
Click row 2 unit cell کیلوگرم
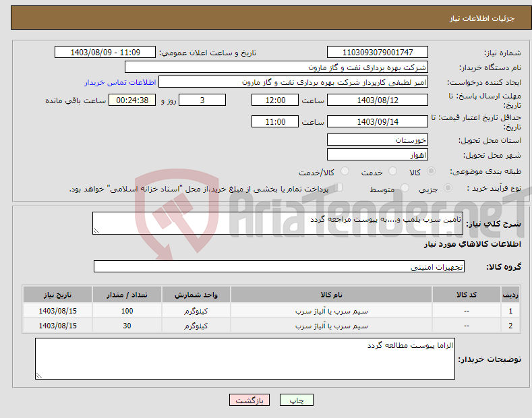point(196,326)
